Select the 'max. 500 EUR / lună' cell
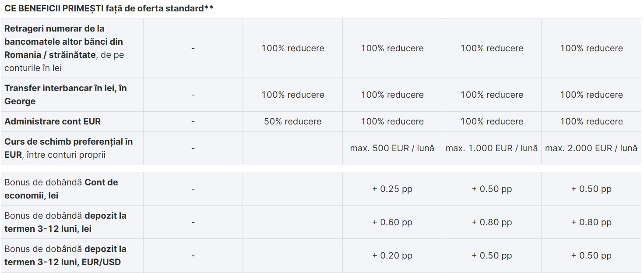644x273 pixels. click(x=392, y=148)
